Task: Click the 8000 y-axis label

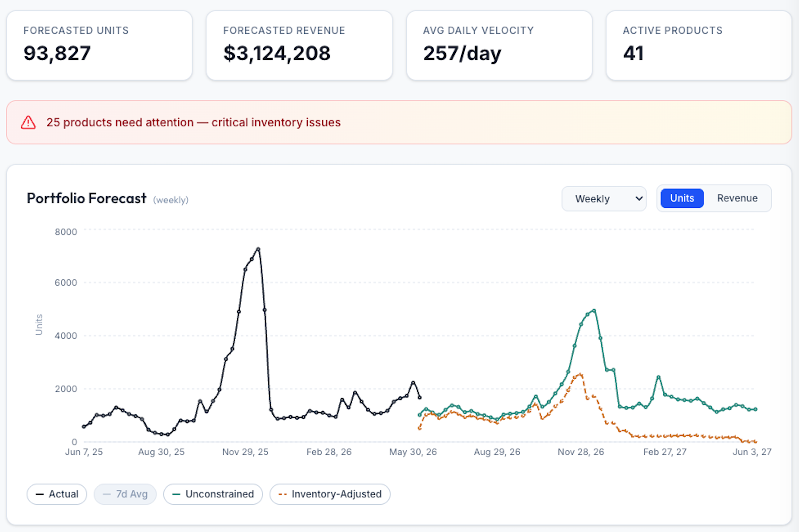Action: (x=66, y=232)
